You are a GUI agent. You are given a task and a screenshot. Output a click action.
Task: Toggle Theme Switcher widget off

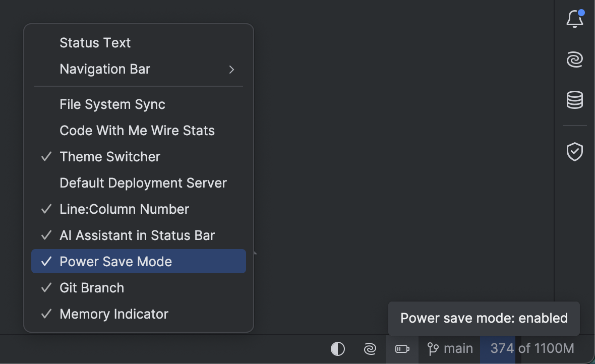[110, 157]
